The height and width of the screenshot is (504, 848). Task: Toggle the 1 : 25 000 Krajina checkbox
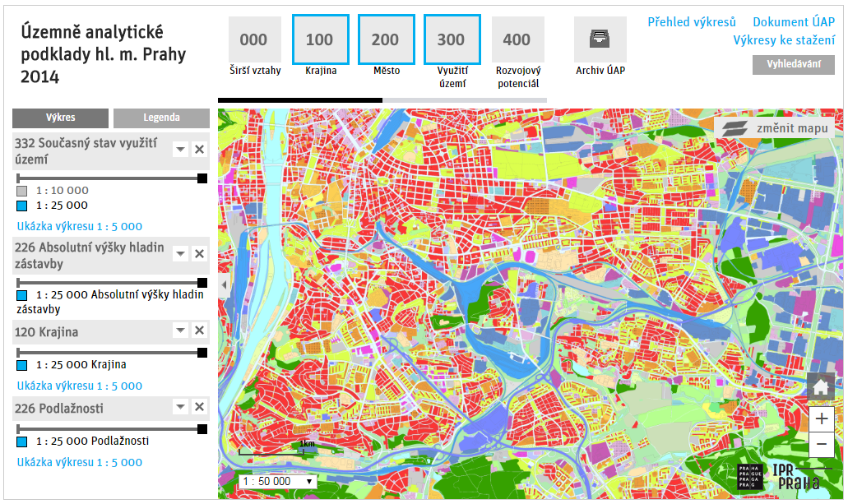click(22, 365)
